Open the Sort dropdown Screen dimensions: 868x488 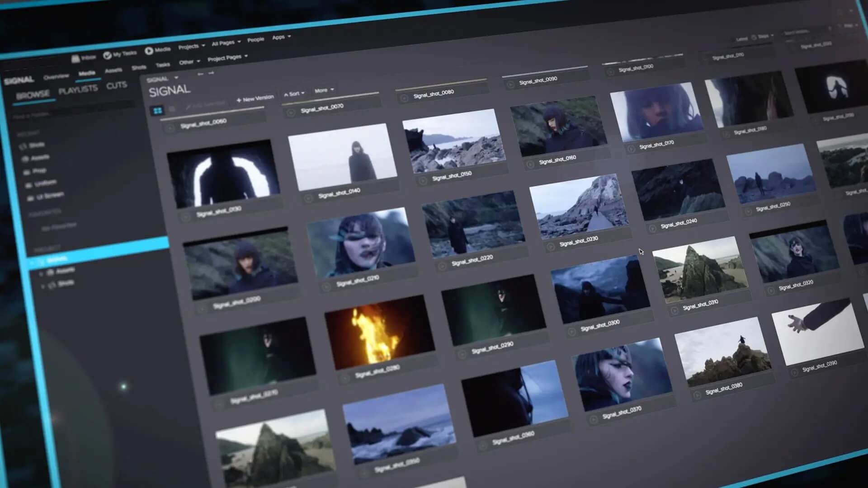294,94
